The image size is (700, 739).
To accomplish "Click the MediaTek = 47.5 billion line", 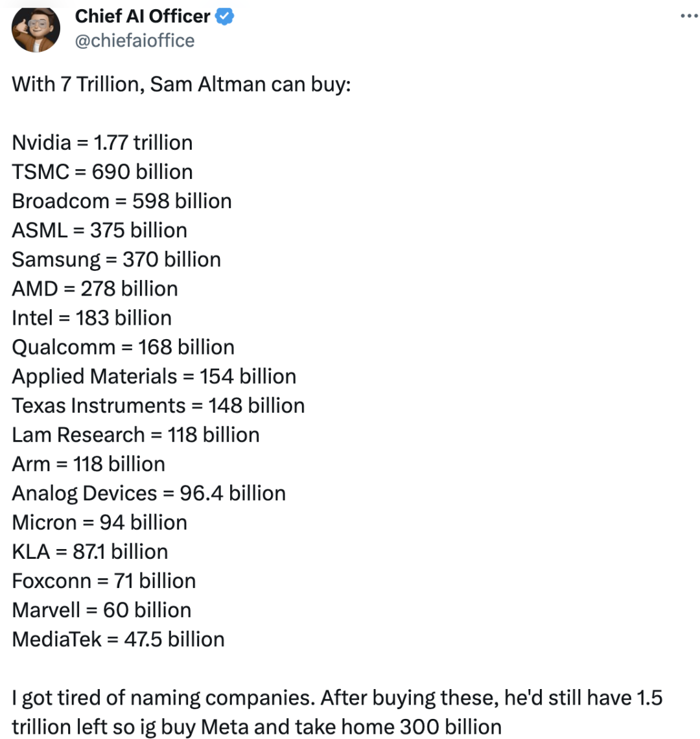I will (119, 639).
